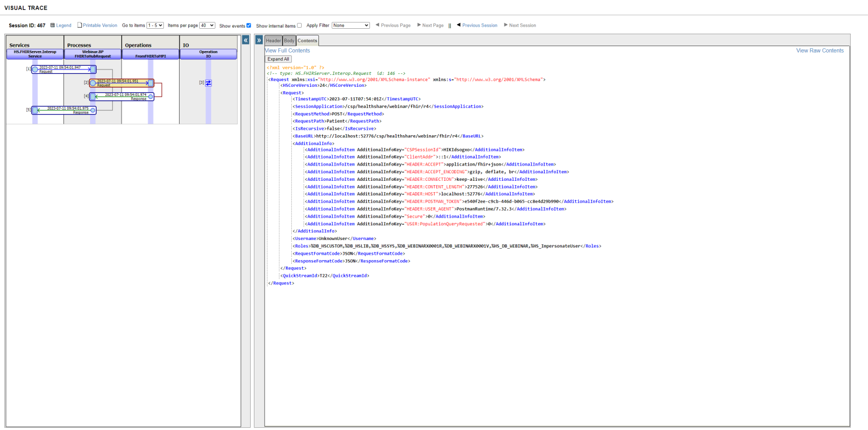The height and width of the screenshot is (430, 868).
Task: Open the Legend icon link
Action: coord(53,26)
